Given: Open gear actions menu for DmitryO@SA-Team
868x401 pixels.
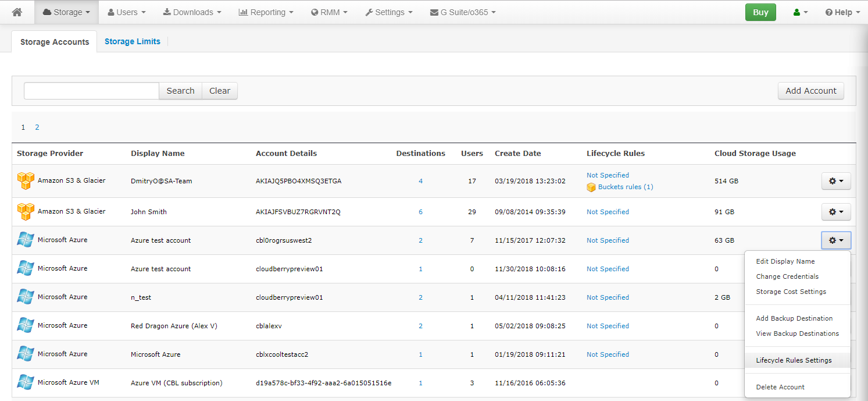Looking at the screenshot, I should point(836,181).
